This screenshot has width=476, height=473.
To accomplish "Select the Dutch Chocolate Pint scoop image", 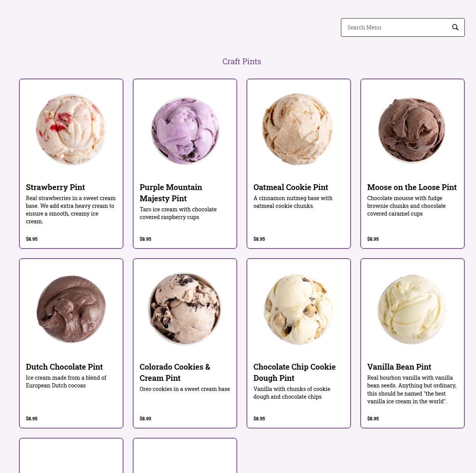I will click(x=71, y=308).
